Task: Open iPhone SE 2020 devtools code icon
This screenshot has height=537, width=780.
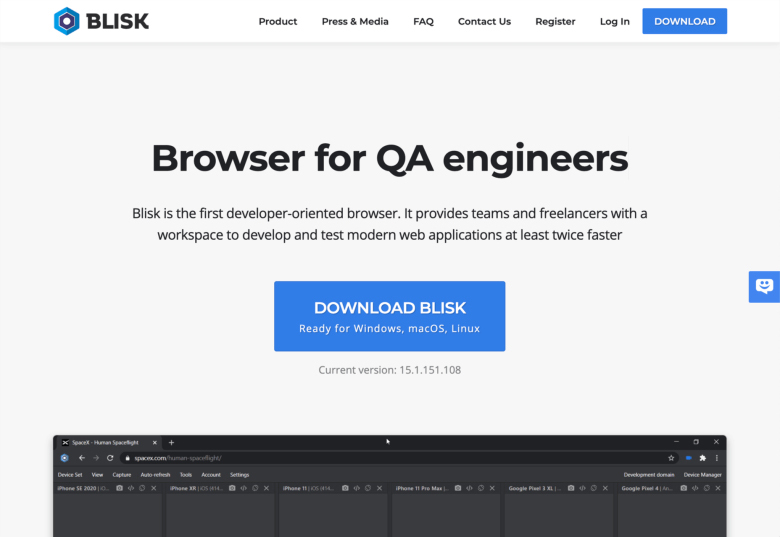Action: [x=131, y=488]
